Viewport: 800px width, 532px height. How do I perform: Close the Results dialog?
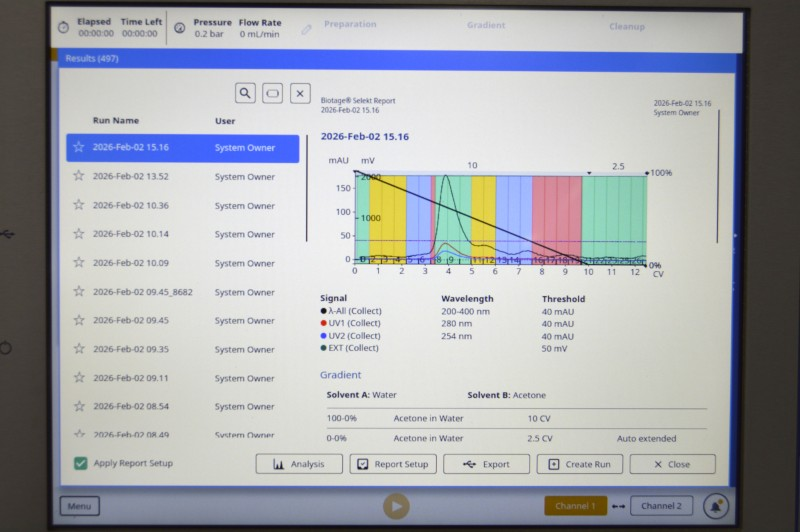672,464
